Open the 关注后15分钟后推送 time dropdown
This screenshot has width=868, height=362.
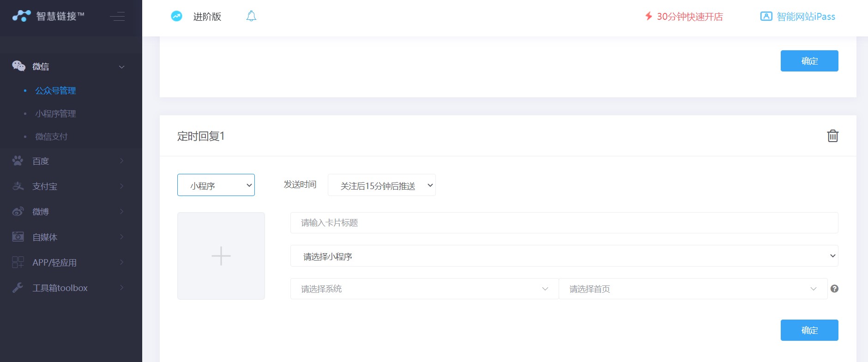[382, 185]
